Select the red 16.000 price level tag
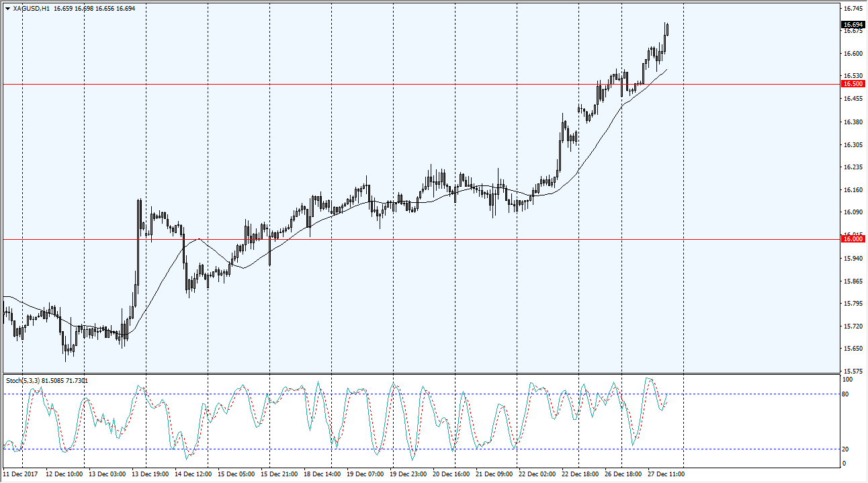 (x=853, y=239)
